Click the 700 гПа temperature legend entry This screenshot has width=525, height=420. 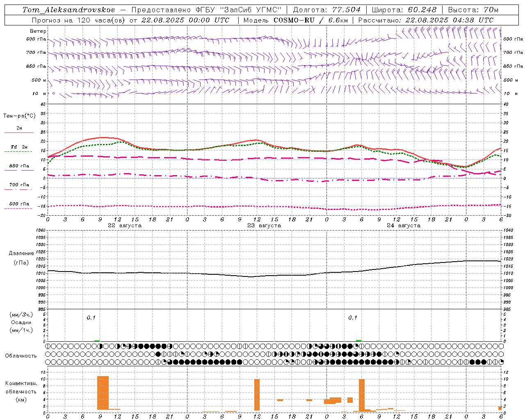click(19, 185)
